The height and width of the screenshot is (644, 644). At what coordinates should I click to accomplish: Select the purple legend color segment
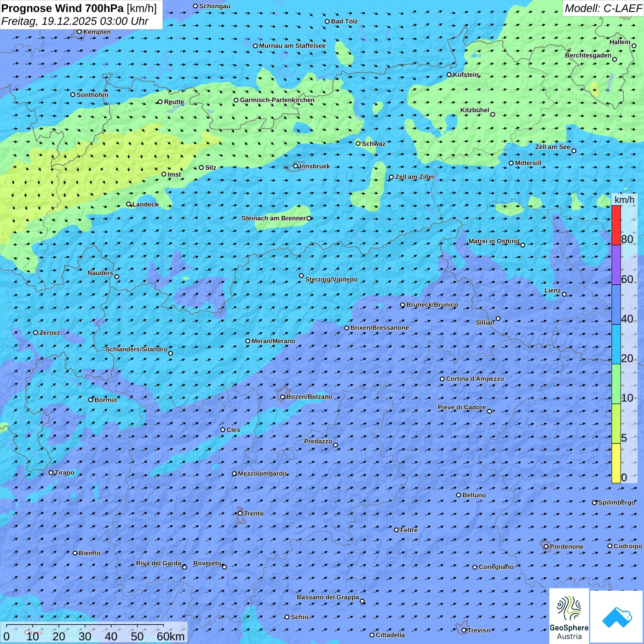(x=616, y=265)
